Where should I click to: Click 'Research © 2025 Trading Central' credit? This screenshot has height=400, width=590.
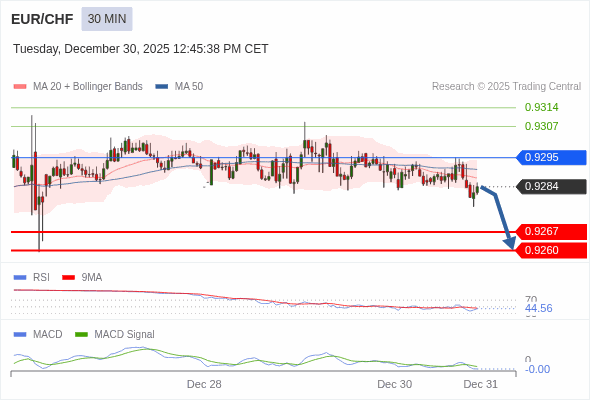pos(506,87)
